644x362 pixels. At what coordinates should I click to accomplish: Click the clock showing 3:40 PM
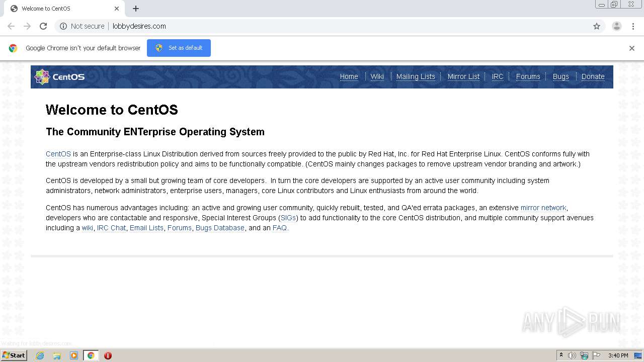coord(618,355)
